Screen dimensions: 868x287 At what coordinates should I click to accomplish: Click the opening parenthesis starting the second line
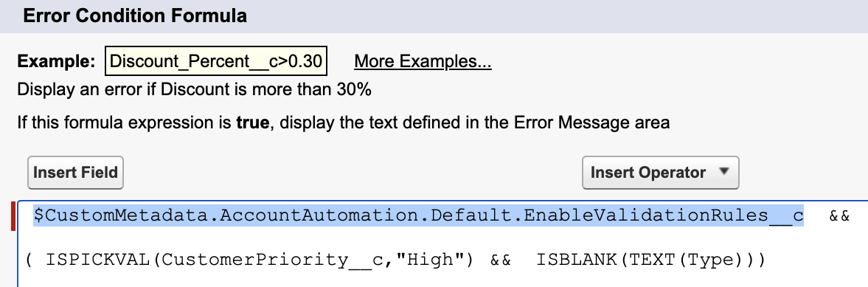[29, 260]
